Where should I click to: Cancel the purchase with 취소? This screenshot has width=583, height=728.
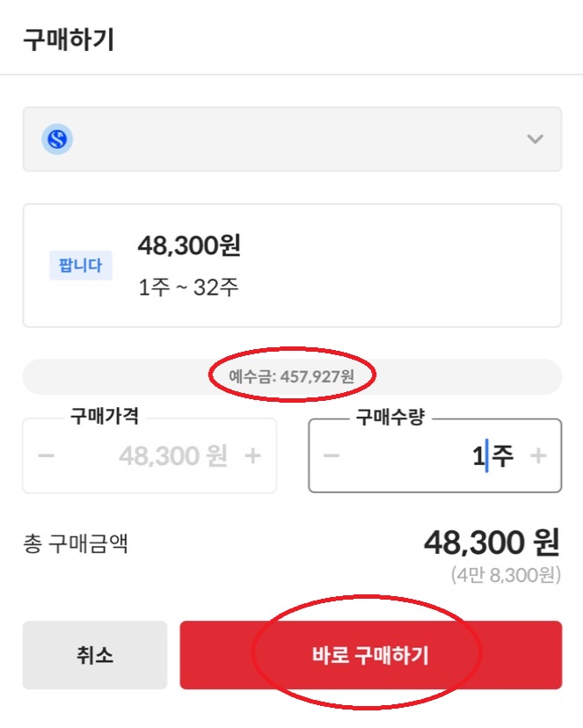click(95, 655)
